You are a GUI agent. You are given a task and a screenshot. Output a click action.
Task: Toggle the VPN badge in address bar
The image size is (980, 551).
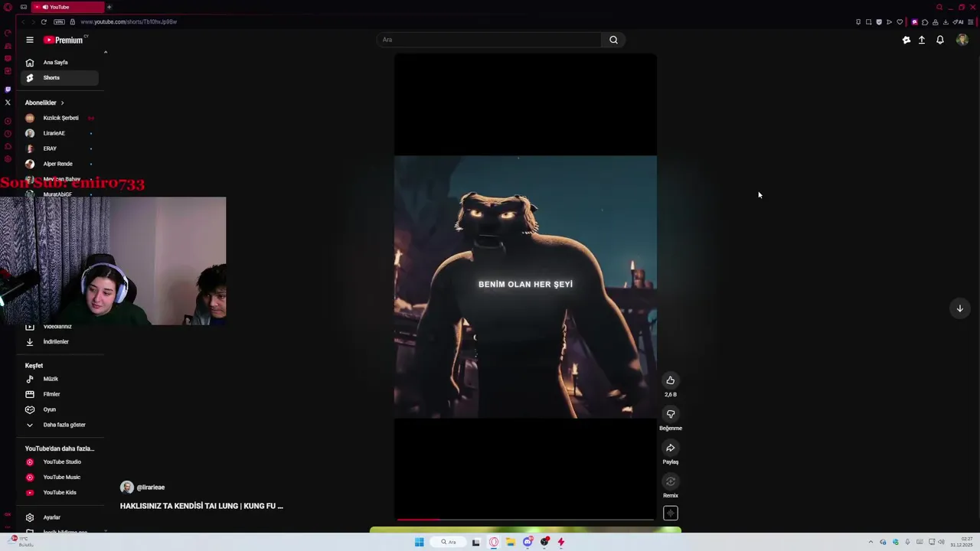59,21
